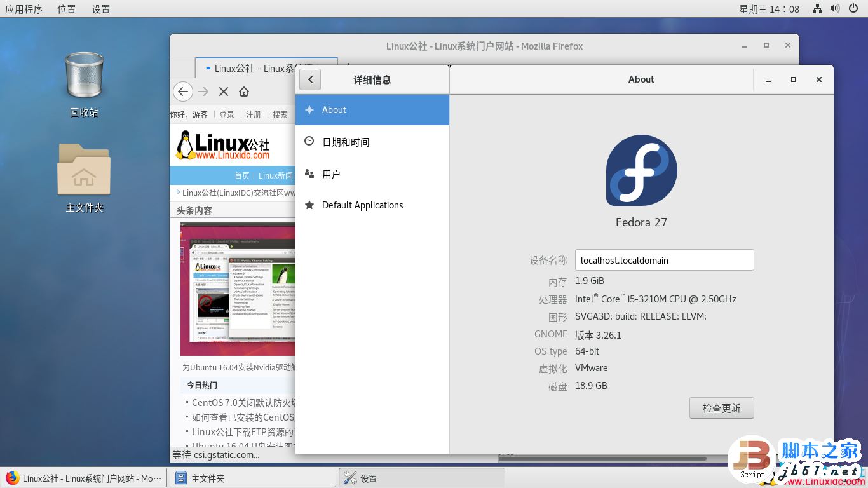Click the network icon in top bar
Screen dimensions: 868x488
818,9
